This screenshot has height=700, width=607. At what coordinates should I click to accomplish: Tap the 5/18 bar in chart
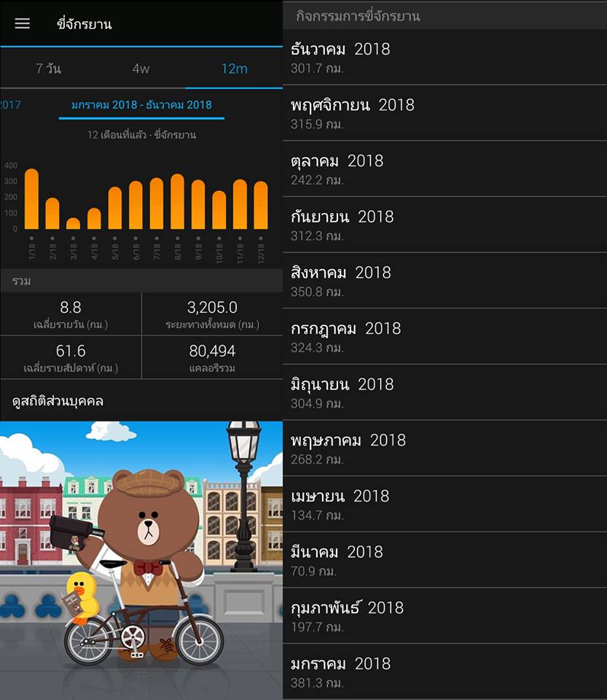tap(114, 208)
